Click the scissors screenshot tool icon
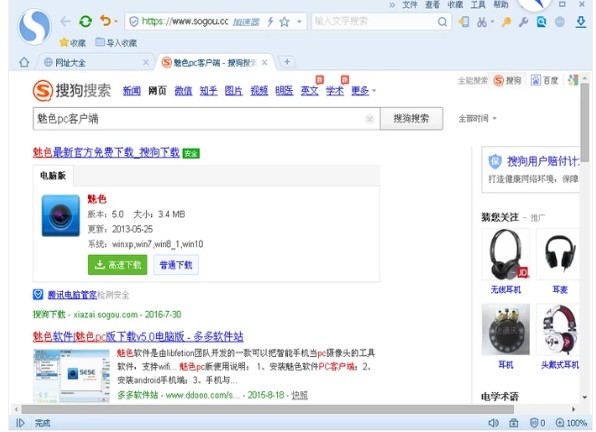 [x=482, y=22]
